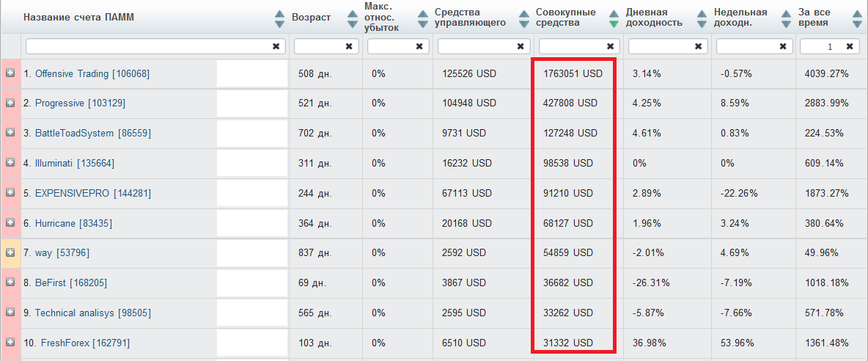Expand row details for way [53796]

coord(10,252)
